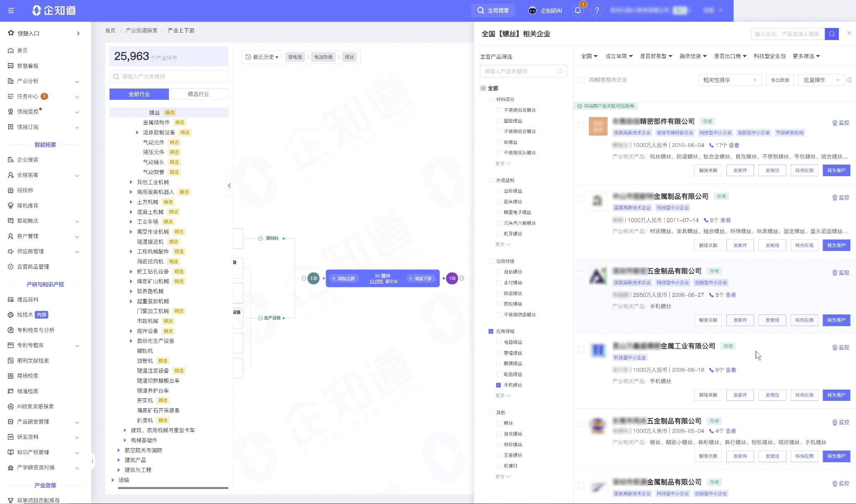Open 企知道AI robot icon

pyautogui.click(x=532, y=10)
